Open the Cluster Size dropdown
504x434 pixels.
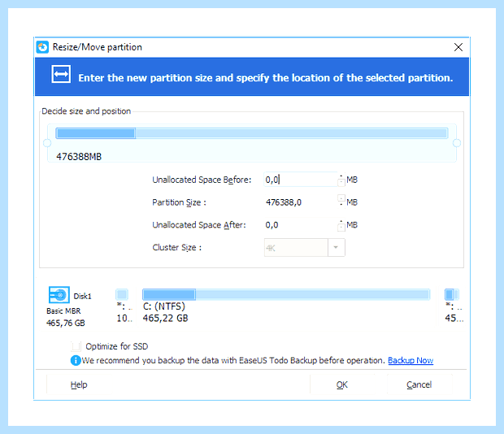point(337,247)
